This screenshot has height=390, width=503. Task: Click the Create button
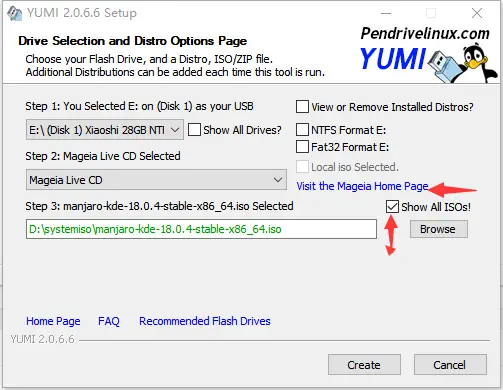[364, 365]
